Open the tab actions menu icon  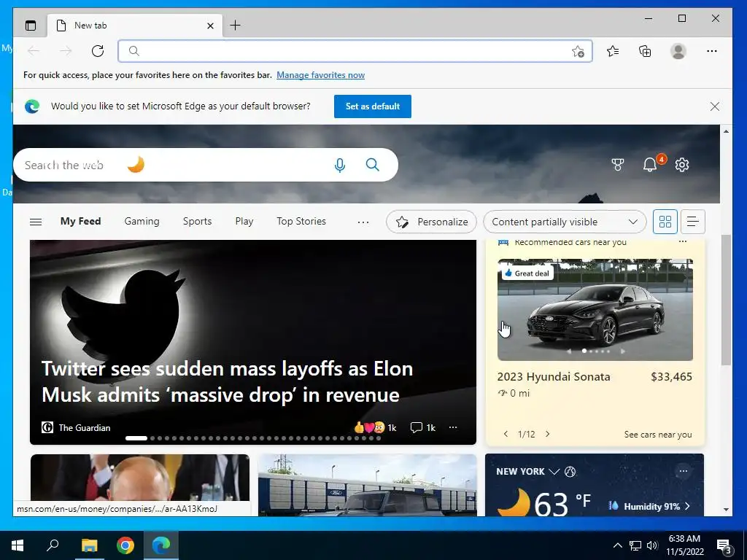pos(31,26)
